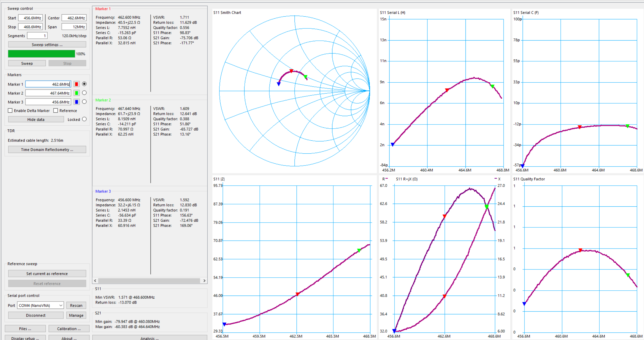Click the S11 Smith Chart title
Screen dimensions: 644x340
click(227, 13)
